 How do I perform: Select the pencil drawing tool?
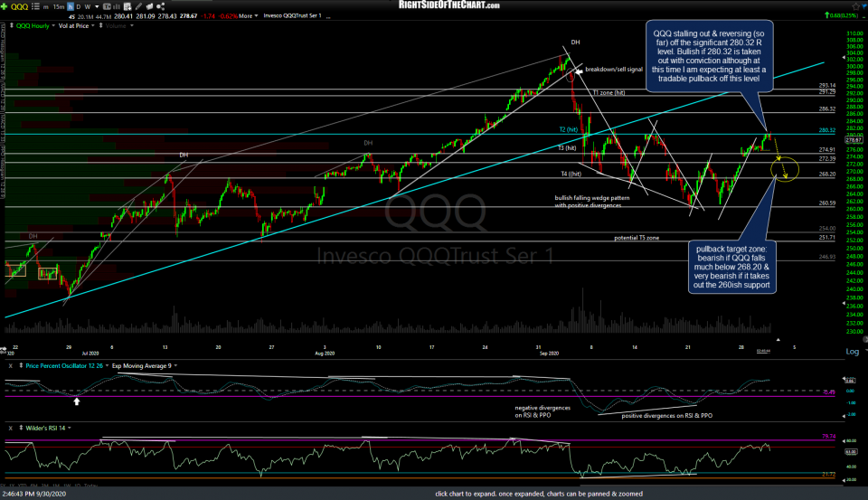(138, 6)
